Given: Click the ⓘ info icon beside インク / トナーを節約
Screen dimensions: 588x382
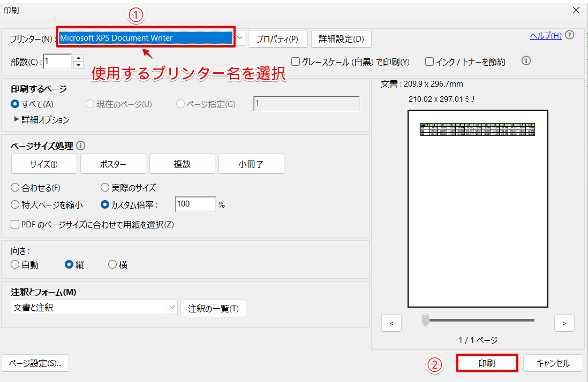Looking at the screenshot, I should click(x=525, y=60).
